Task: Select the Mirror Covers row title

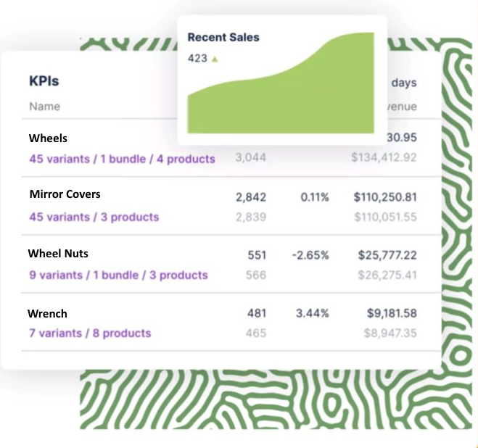Action: coord(65,194)
